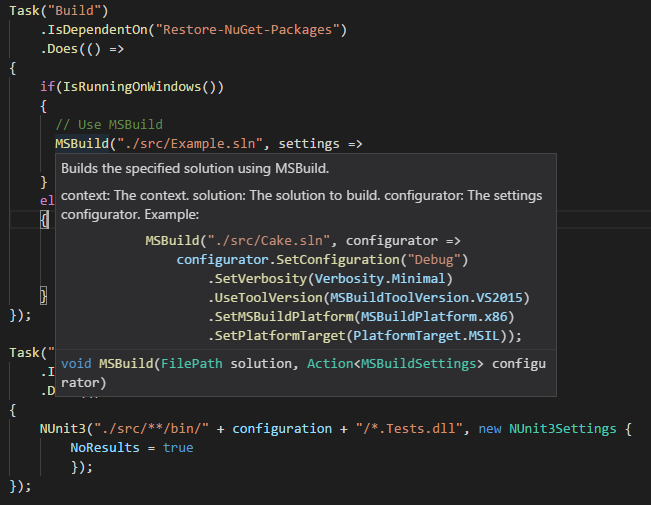This screenshot has height=505, width=651.
Task: Click FilePath type in tooltip signature
Action: (191, 364)
